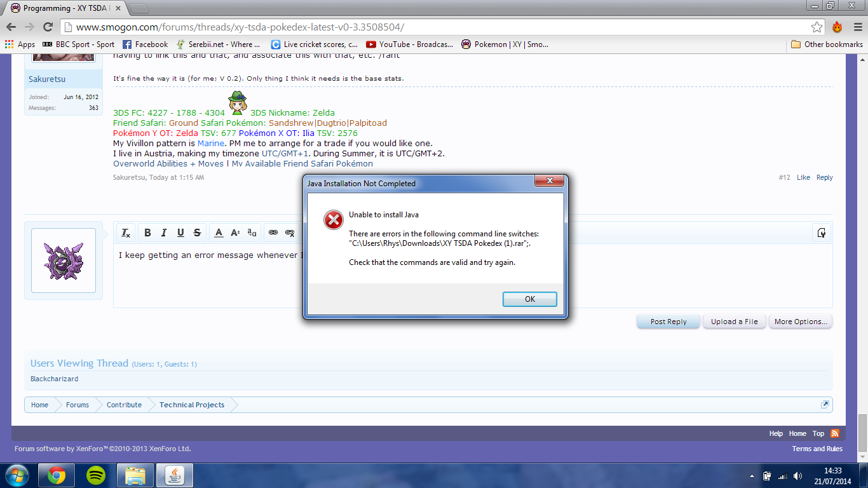The image size is (868, 488).
Task: Click the breadcrumb quick-jump icon
Action: (x=825, y=405)
